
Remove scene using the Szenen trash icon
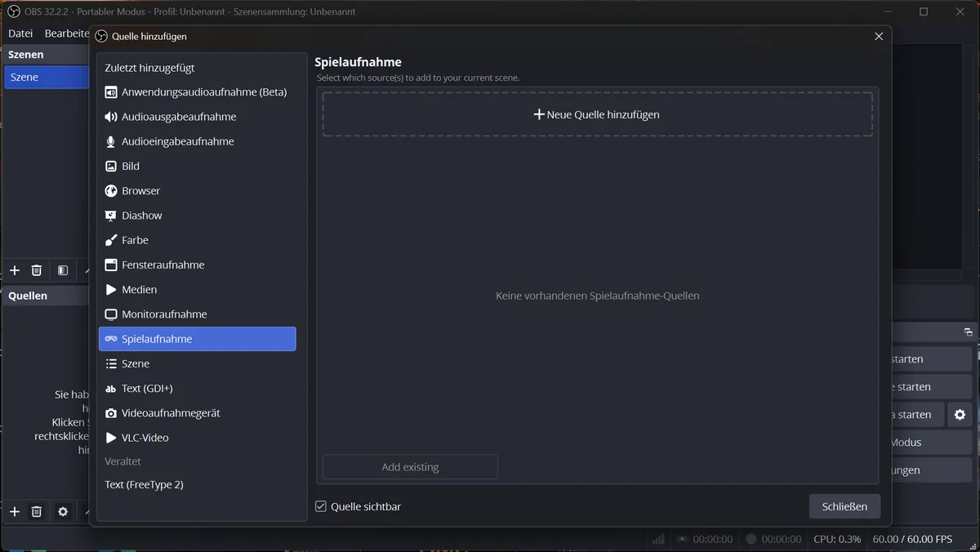(37, 270)
